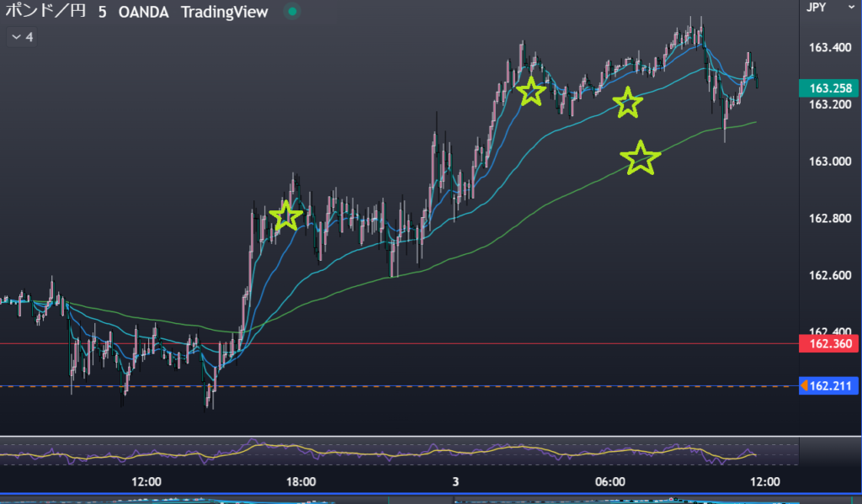The width and height of the screenshot is (862, 504).
Task: Select the blue dashed horizontal line
Action: pyautogui.click(x=421, y=386)
